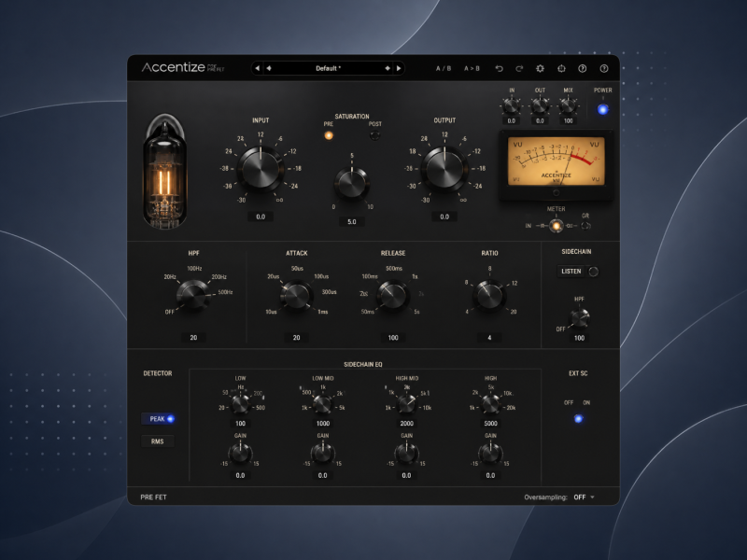Click the main HPF knob
Screen dimensions: 747x560
[193, 295]
